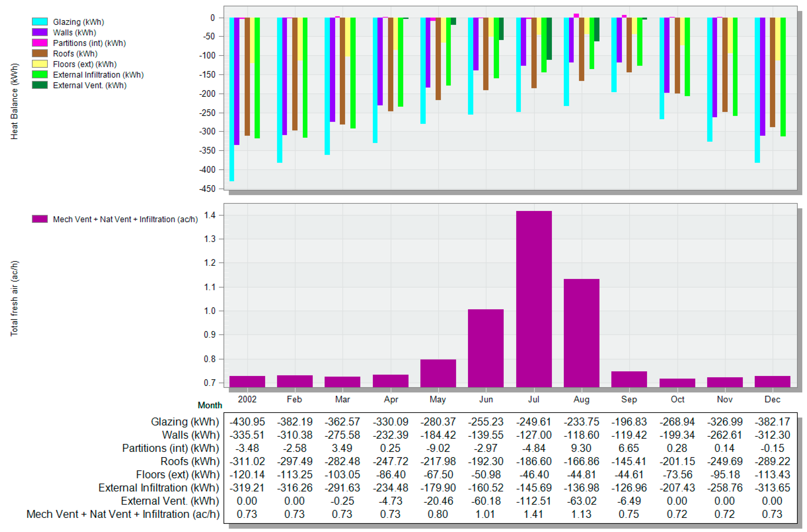Click the August fresh air bar
Viewport: 807px width, 532px height.
click(x=581, y=333)
